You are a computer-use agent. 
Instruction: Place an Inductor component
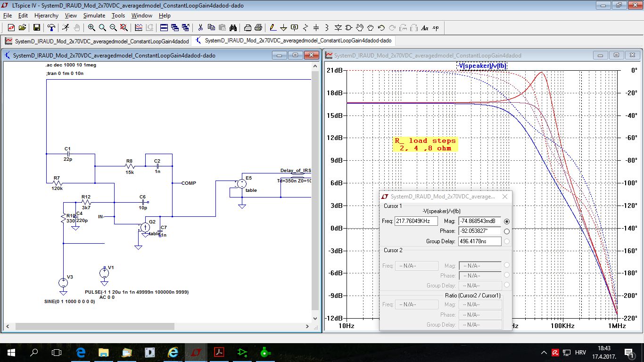[327, 28]
